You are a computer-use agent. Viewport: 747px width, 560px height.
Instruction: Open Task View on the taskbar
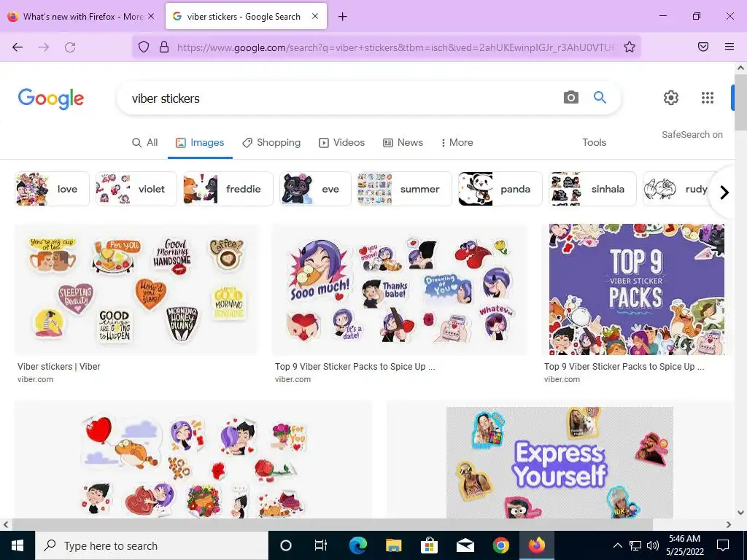click(x=321, y=545)
